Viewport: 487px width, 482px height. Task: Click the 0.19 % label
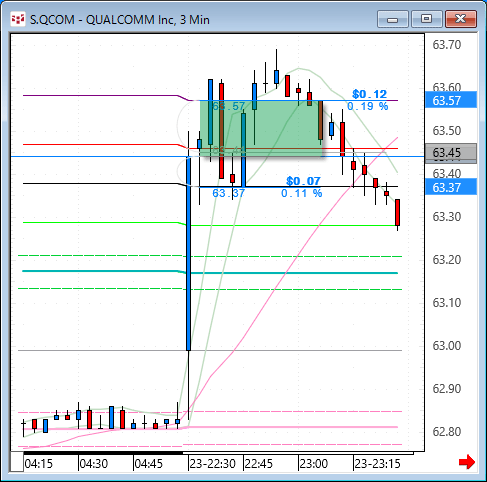(368, 106)
